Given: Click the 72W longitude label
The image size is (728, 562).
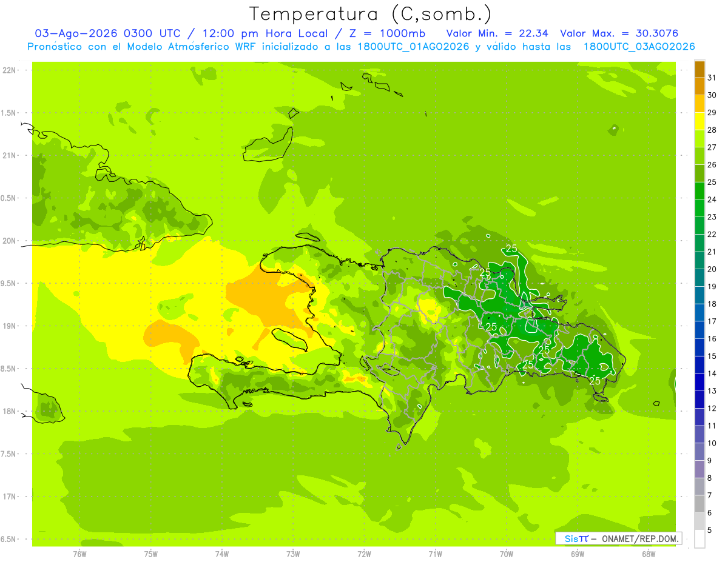Looking at the screenshot, I should (x=364, y=554).
